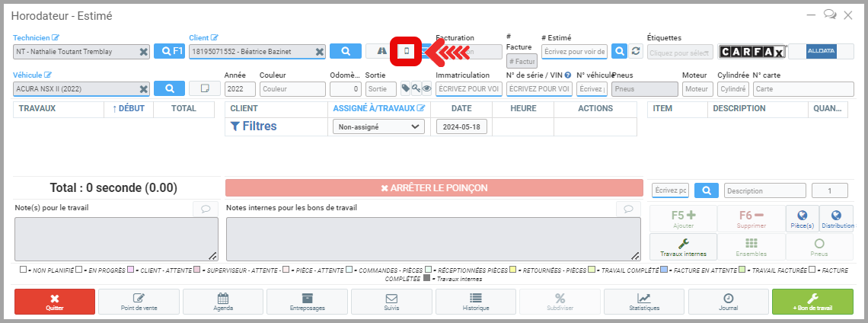Click the binoculars icon next to client
The width and height of the screenshot is (868, 323).
(x=381, y=51)
